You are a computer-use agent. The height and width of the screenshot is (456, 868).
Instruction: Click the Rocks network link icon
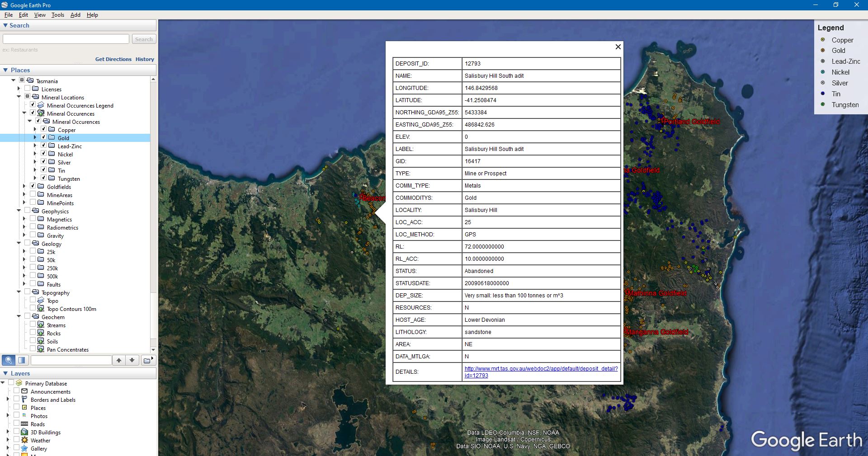click(x=41, y=333)
